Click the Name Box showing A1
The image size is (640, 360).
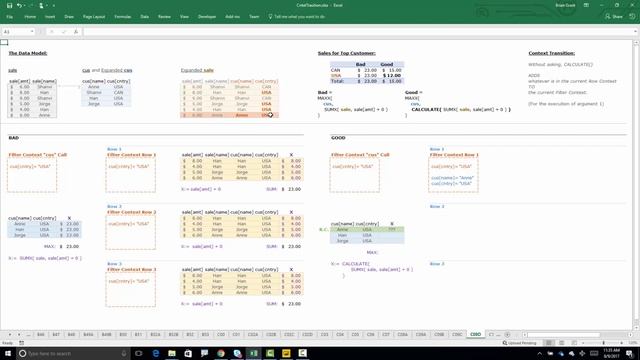[16, 31]
